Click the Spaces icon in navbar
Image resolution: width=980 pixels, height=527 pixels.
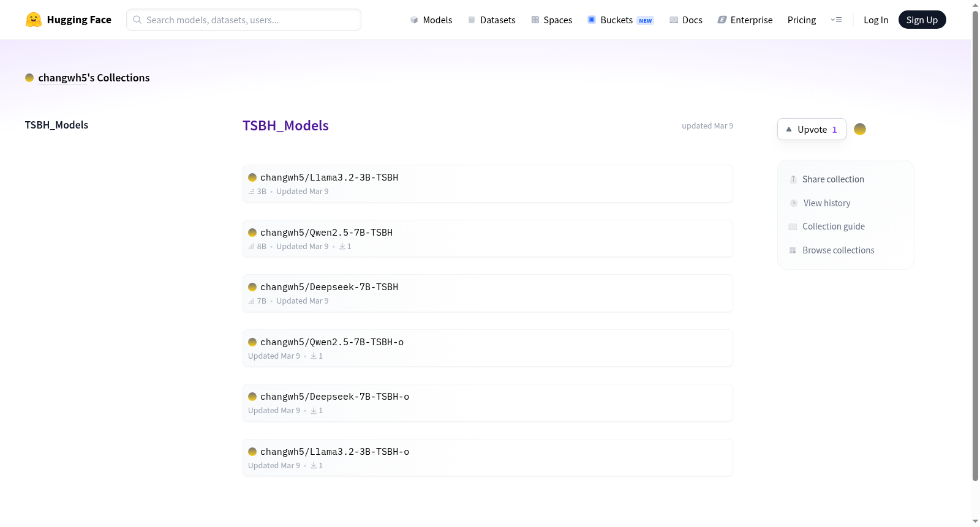tap(535, 20)
